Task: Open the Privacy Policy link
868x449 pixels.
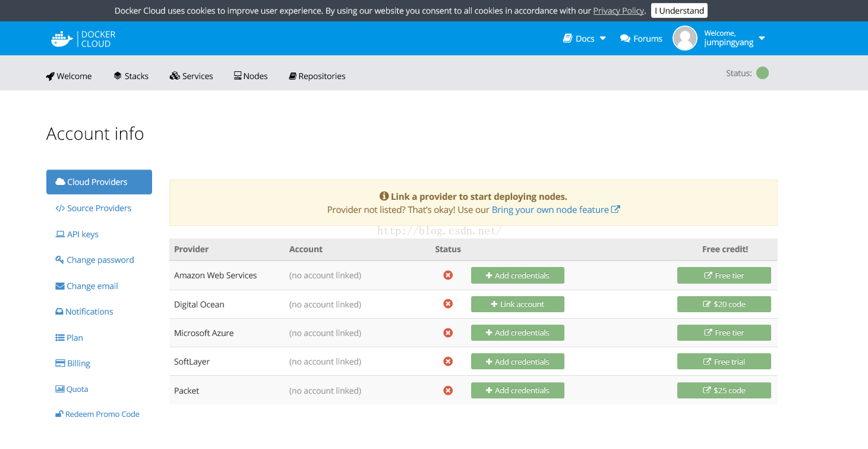Action: pyautogui.click(x=618, y=11)
